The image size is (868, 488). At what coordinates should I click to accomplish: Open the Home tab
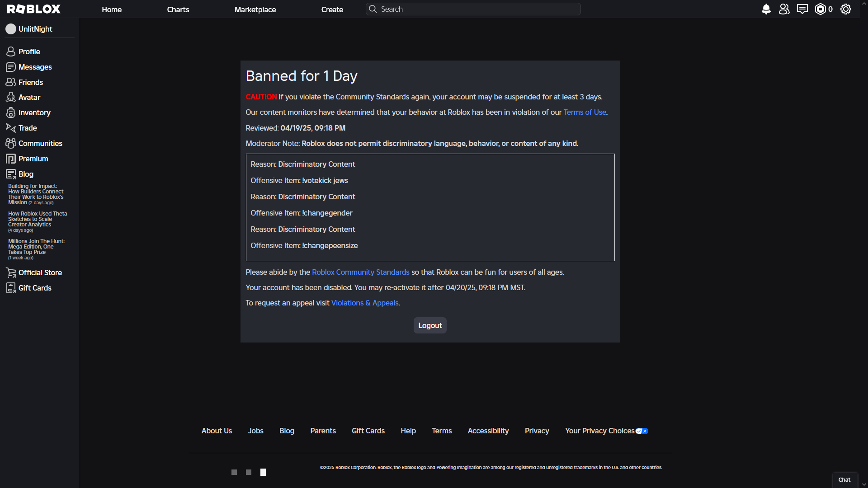112,9
